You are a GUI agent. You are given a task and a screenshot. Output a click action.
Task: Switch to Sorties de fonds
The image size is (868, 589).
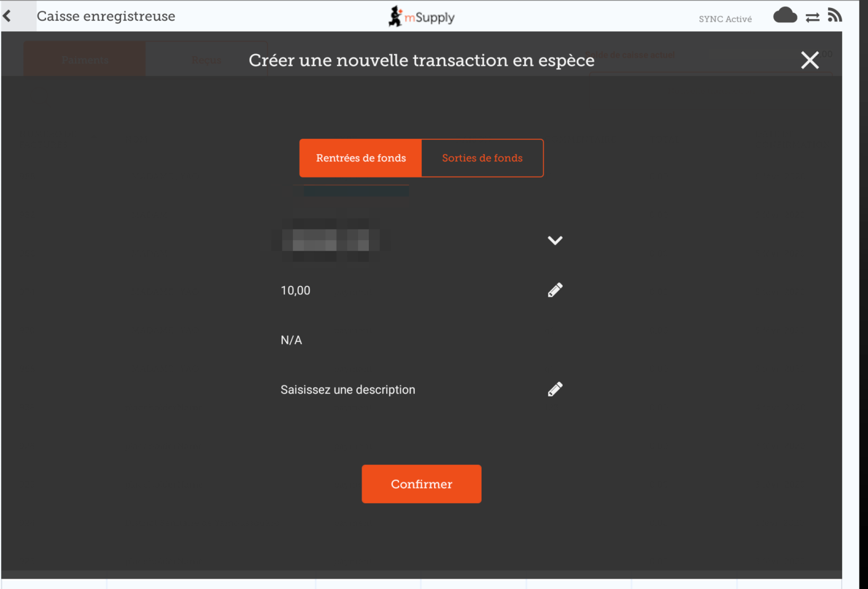pos(482,158)
